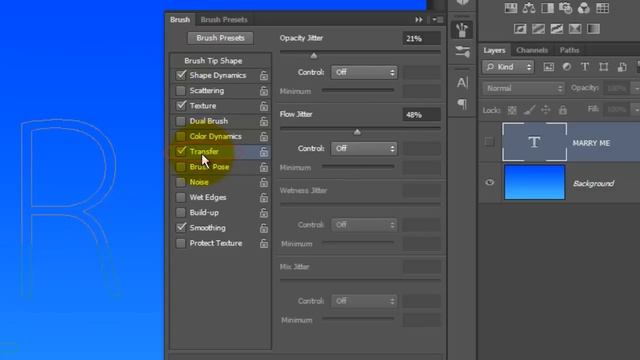Switch to the Brush Presets tab

tap(224, 20)
